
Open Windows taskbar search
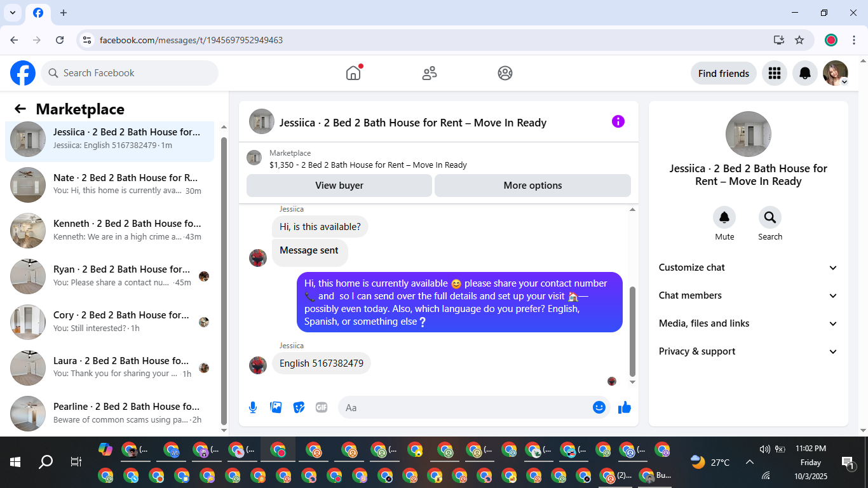(x=46, y=462)
